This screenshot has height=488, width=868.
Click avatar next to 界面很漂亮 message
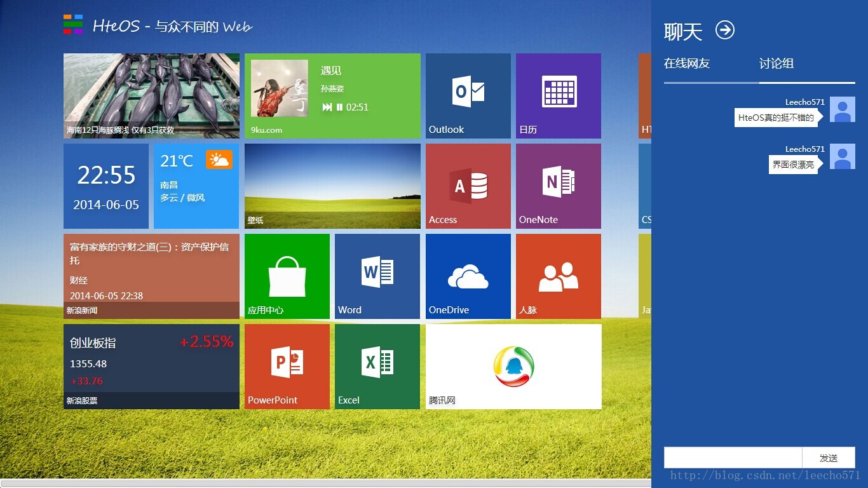(843, 156)
